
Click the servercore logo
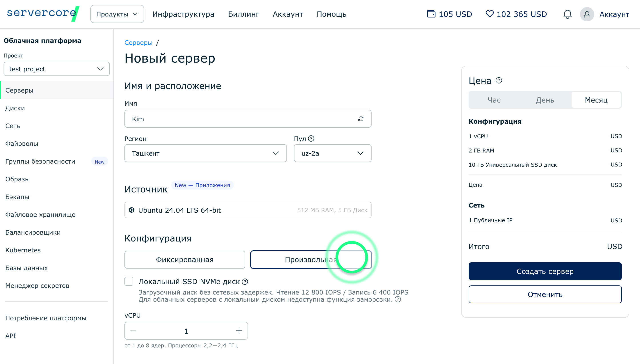43,14
